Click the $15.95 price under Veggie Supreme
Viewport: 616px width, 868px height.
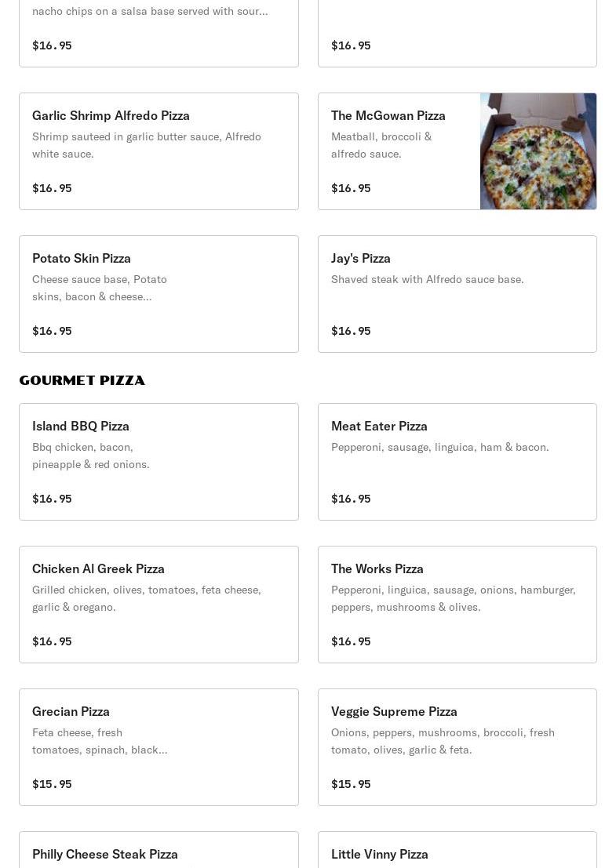[x=351, y=784]
